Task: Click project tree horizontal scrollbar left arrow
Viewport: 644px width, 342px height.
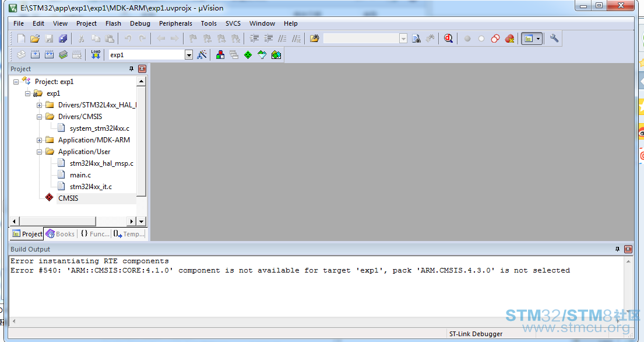Action: [x=15, y=222]
